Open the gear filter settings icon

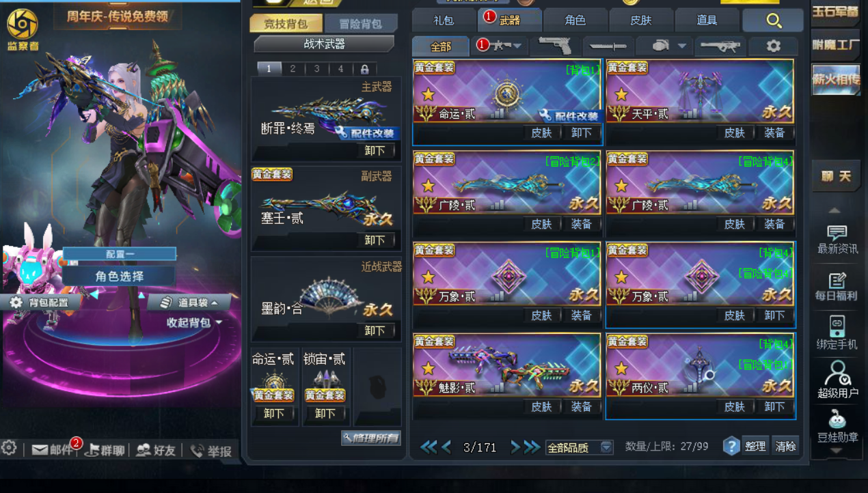pyautogui.click(x=773, y=46)
